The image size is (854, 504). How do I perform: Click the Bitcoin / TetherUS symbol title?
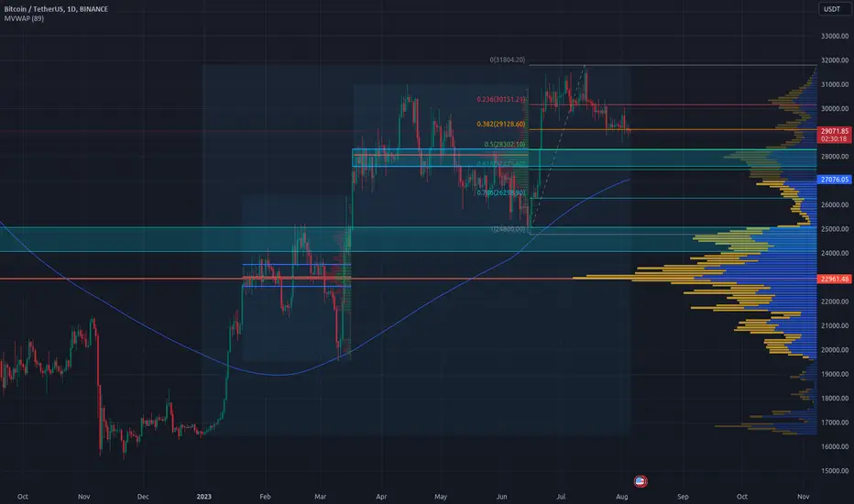tap(56, 9)
